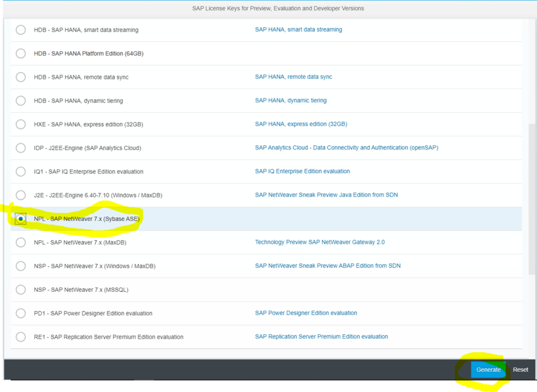Viewport: 537px width, 392px height.
Task: Select RE1 SAP Replication Server Premium radio
Action: click(20, 337)
